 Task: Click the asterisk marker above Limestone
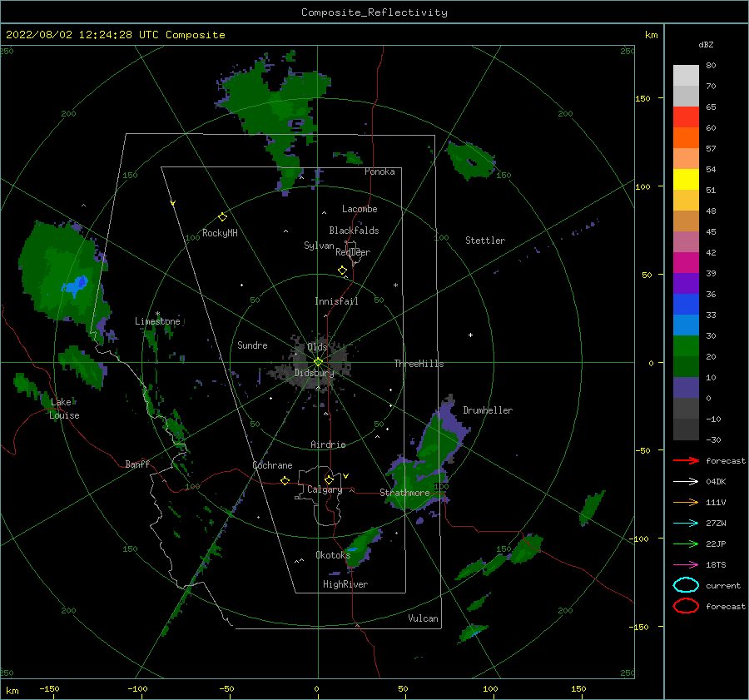[x=157, y=314]
